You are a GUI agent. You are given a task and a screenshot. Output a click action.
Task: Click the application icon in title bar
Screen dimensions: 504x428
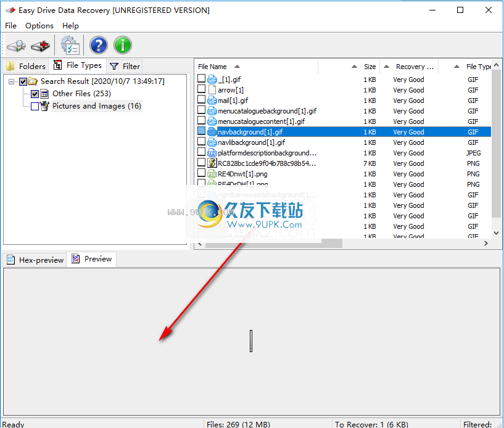coord(10,10)
